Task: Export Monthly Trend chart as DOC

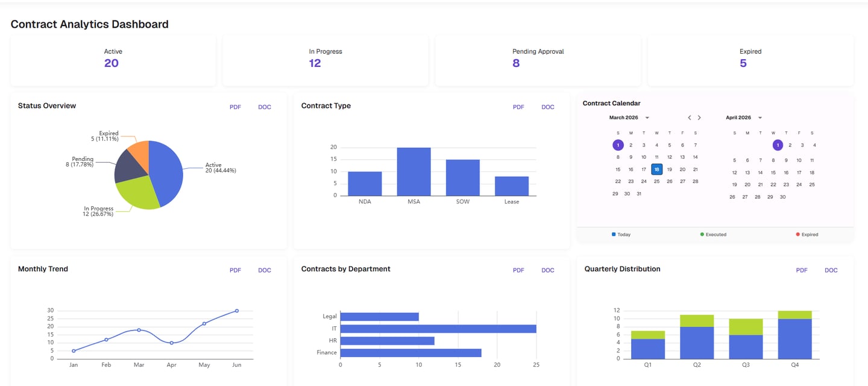Action: tap(265, 270)
